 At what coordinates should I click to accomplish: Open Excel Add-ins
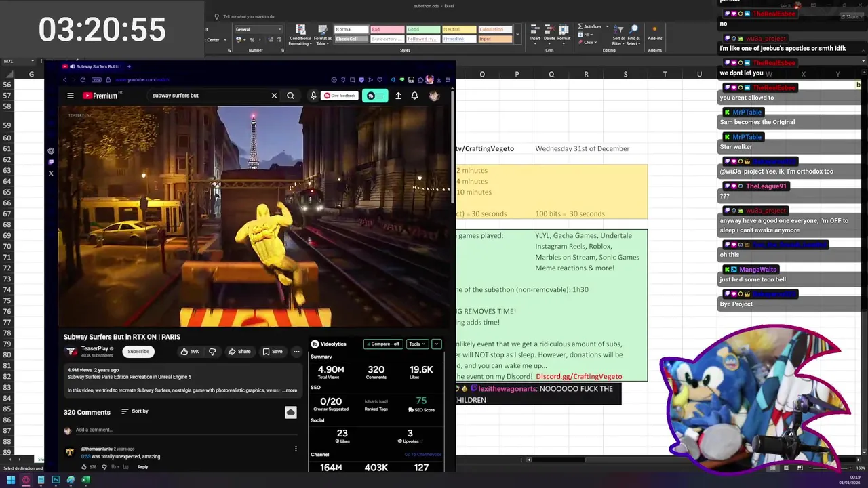click(x=654, y=34)
